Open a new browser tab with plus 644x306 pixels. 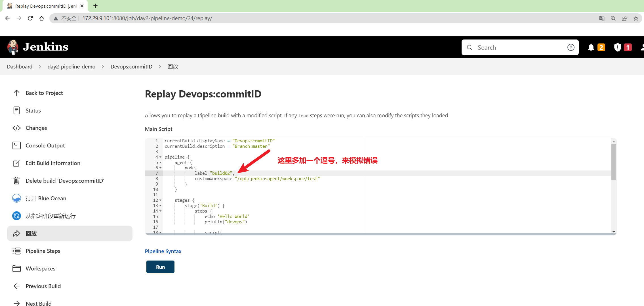pos(95,6)
